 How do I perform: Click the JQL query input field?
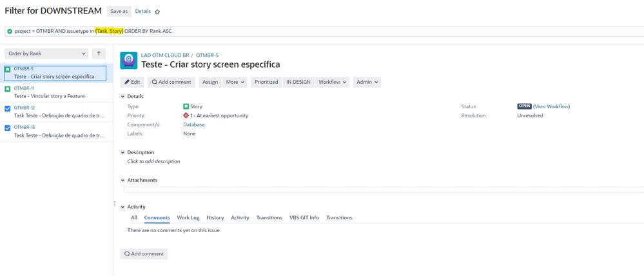coord(324,31)
